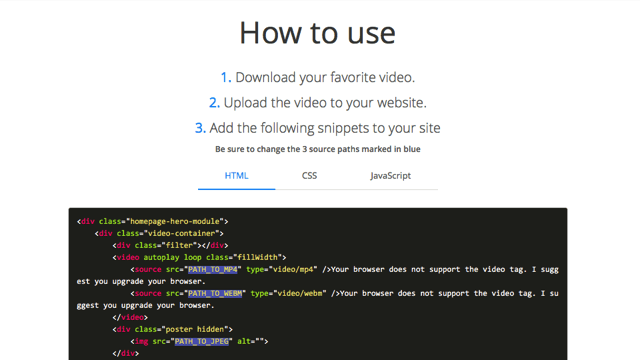Click the 'How to use' heading

tap(318, 33)
